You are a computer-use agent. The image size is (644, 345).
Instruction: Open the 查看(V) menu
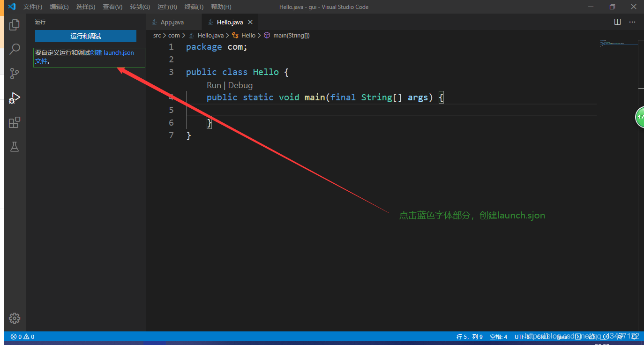pyautogui.click(x=112, y=7)
